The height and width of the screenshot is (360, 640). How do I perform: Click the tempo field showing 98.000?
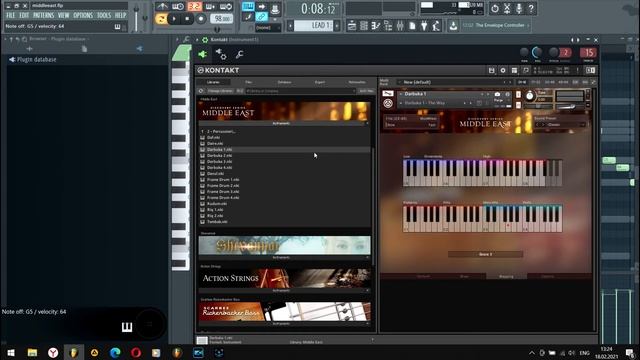point(222,19)
